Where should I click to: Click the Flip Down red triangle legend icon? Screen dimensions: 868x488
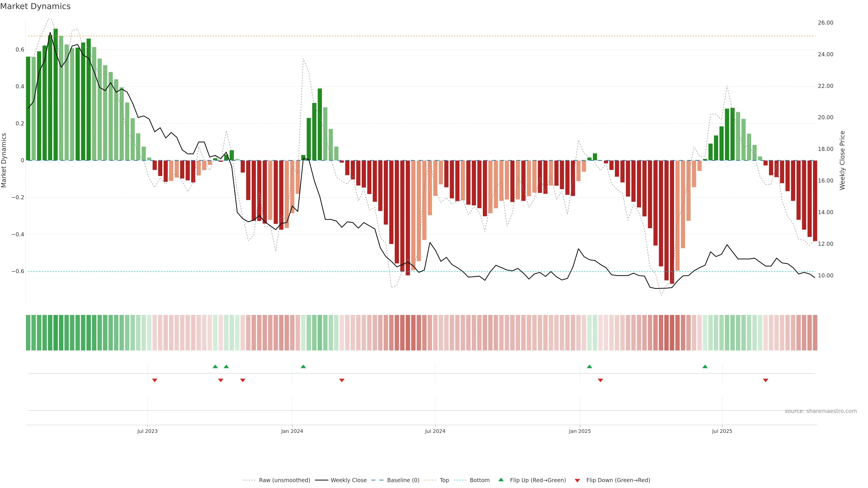tap(577, 481)
